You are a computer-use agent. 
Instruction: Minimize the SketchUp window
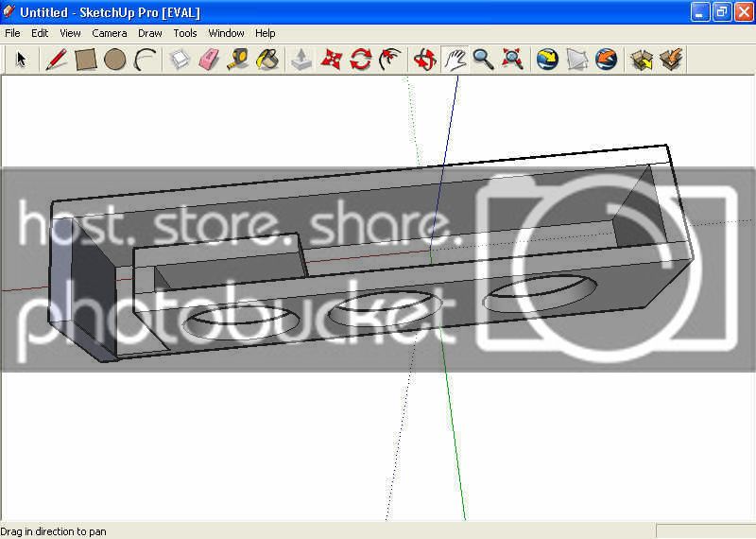pyautogui.click(x=700, y=12)
